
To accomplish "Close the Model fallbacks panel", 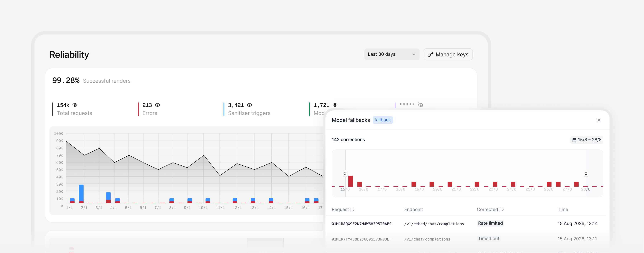I will click(x=599, y=120).
